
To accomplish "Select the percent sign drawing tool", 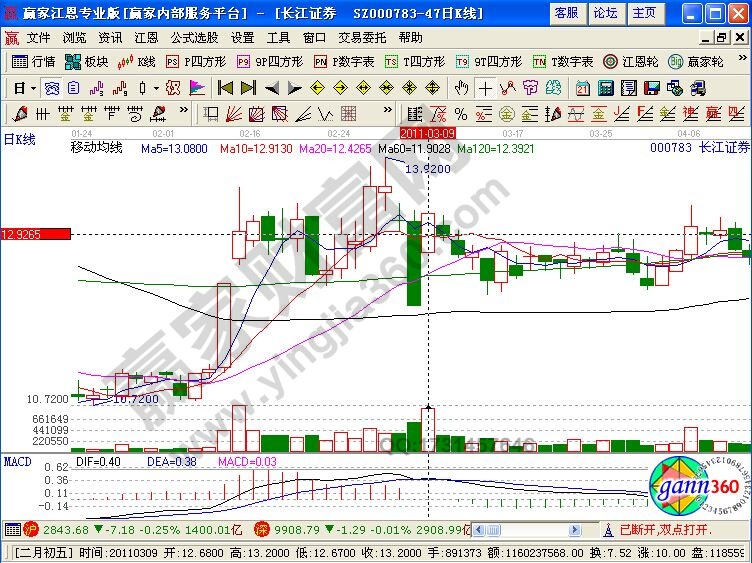I will pos(460,113).
